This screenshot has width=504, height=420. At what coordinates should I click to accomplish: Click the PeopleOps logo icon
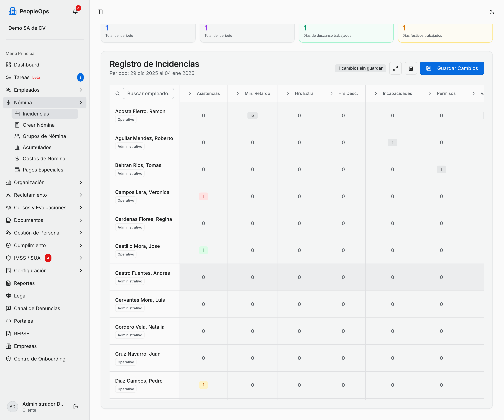click(12, 11)
